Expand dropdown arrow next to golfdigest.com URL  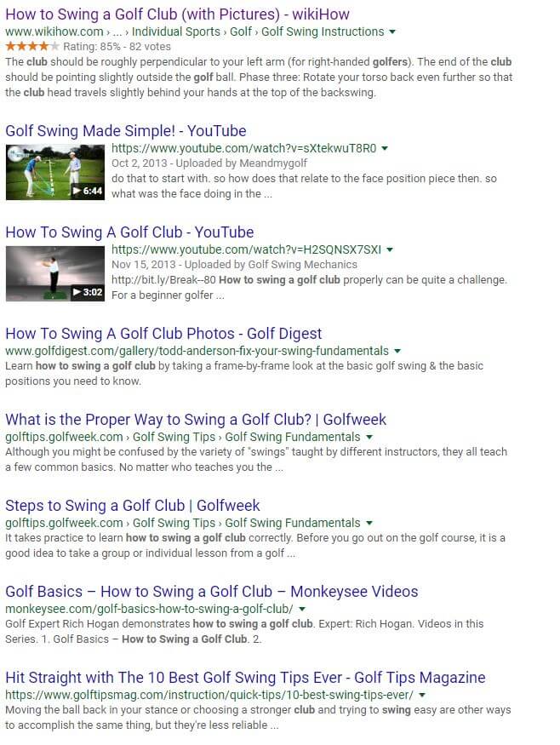tap(397, 351)
